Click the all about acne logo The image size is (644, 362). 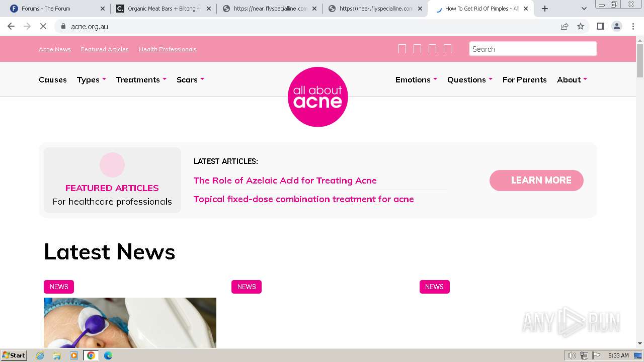pos(317,97)
